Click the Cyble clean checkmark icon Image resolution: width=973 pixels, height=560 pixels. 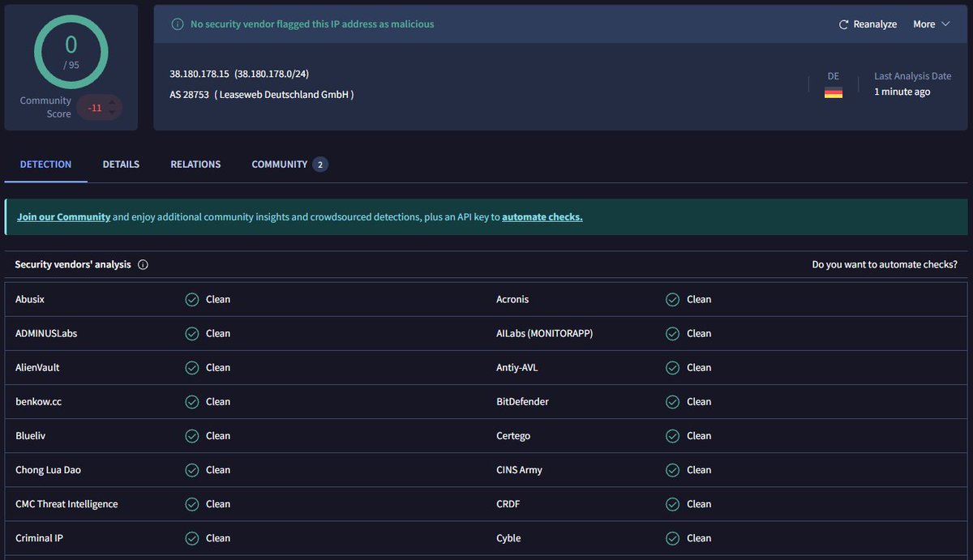[673, 538]
